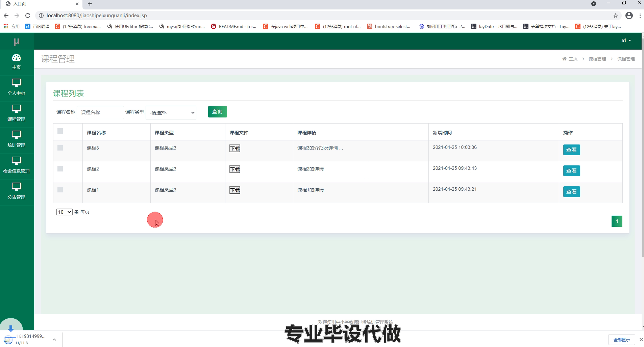Open 公告管理 monitor icon in sidebar

[x=16, y=187]
